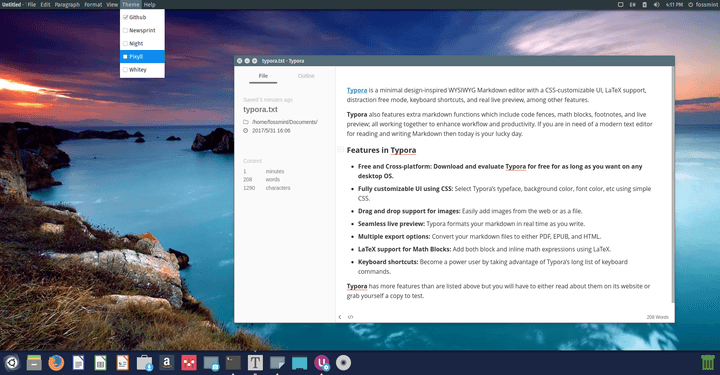
Task: Click the LaTeX support for Math Blocks item
Action: [x=484, y=249]
